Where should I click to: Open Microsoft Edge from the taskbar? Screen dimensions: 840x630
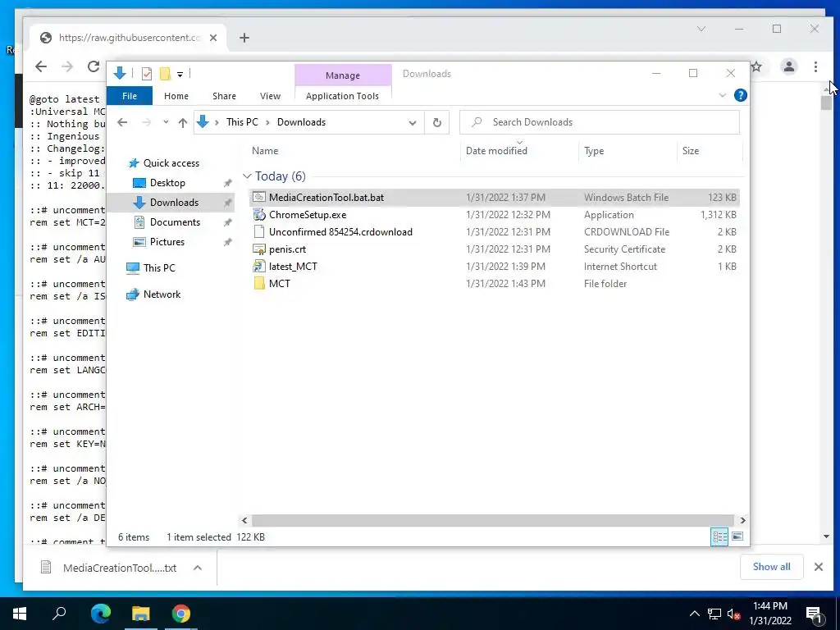100,614
